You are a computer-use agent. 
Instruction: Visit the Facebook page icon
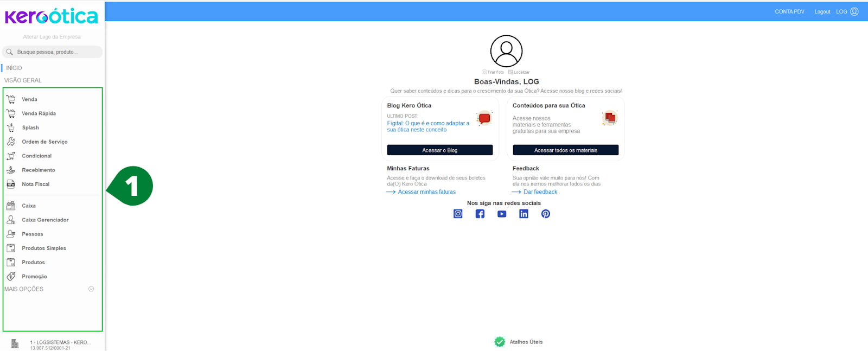[x=480, y=214]
